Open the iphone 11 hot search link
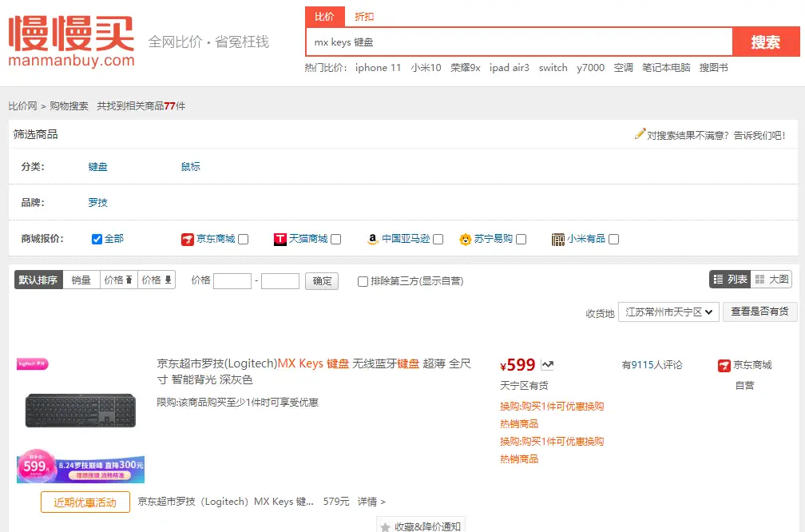 pos(378,68)
